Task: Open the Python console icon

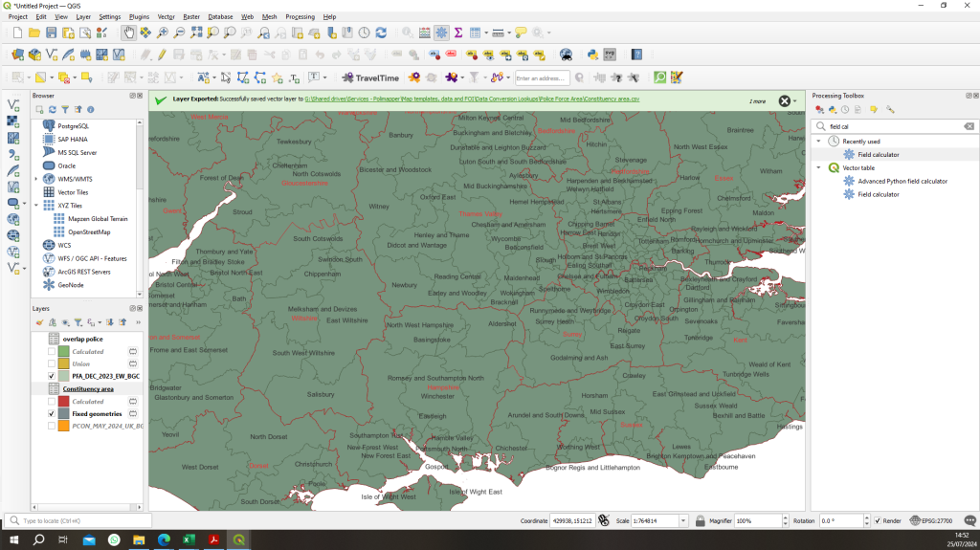Action: (x=592, y=55)
